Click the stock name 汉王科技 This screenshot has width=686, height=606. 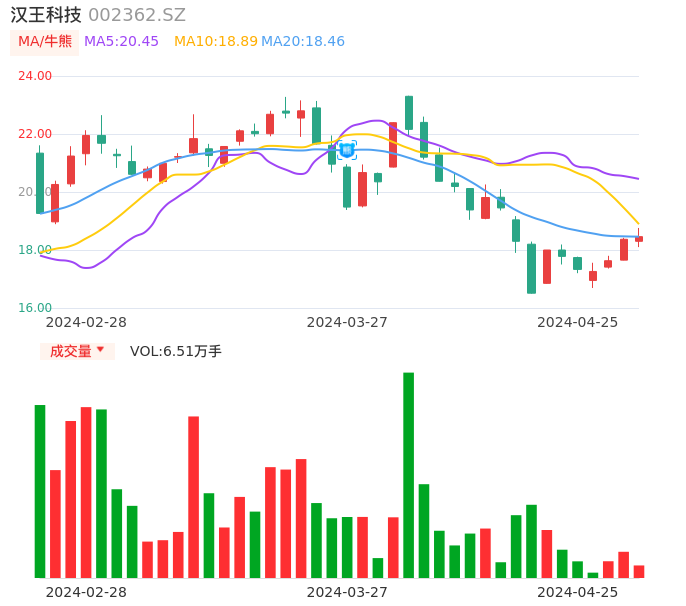(x=46, y=15)
